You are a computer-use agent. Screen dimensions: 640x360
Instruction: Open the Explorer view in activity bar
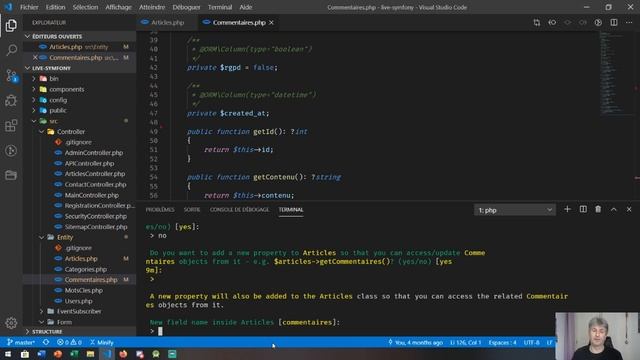[11, 25]
